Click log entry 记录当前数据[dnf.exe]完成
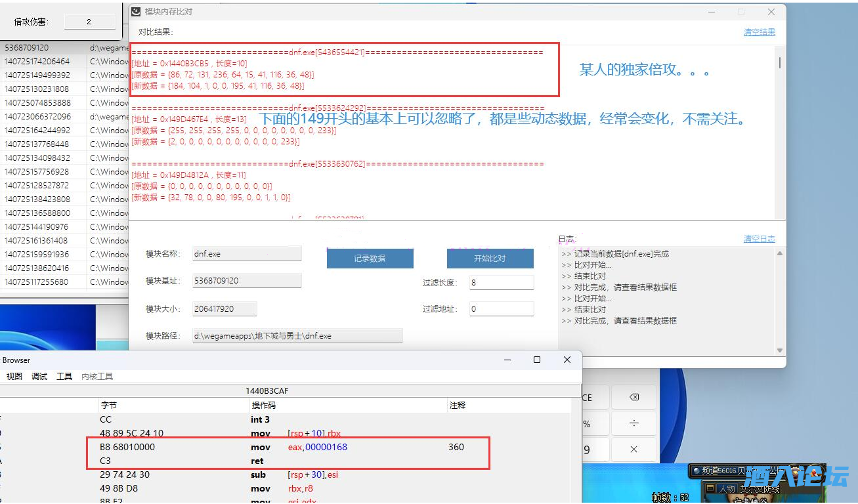 (616, 254)
